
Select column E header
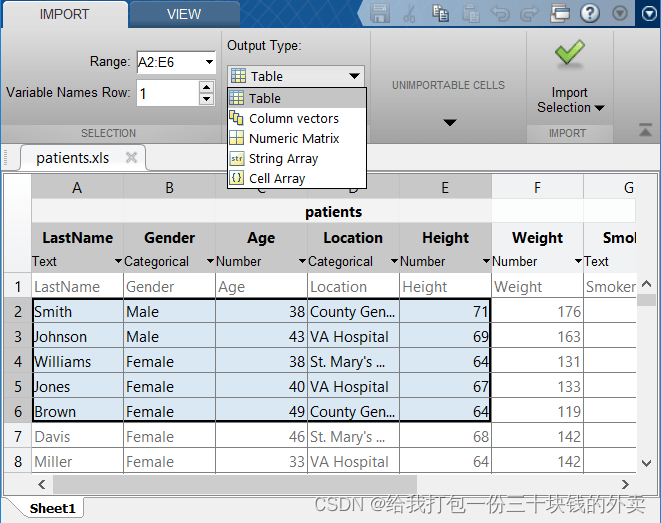[445, 187]
